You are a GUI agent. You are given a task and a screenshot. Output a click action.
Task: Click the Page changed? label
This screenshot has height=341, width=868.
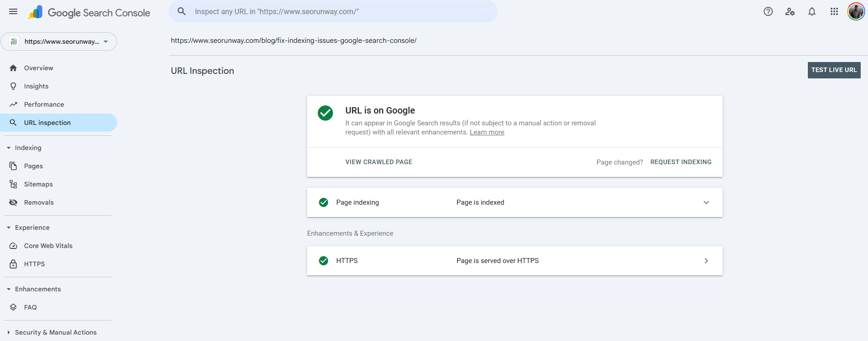pos(620,162)
